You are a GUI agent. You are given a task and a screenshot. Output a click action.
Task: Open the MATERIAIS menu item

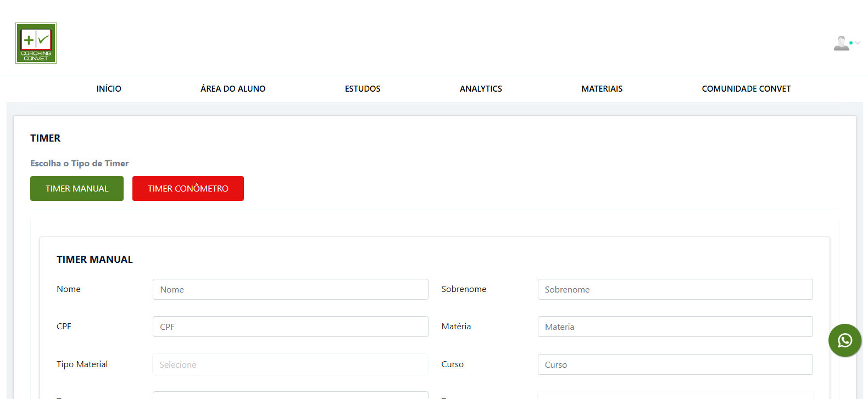coord(602,89)
